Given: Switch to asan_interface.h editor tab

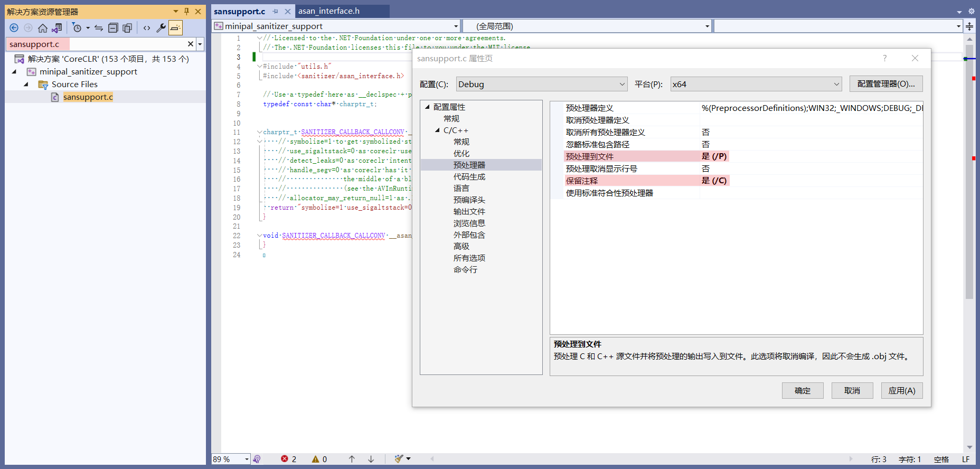Looking at the screenshot, I should [x=329, y=11].
